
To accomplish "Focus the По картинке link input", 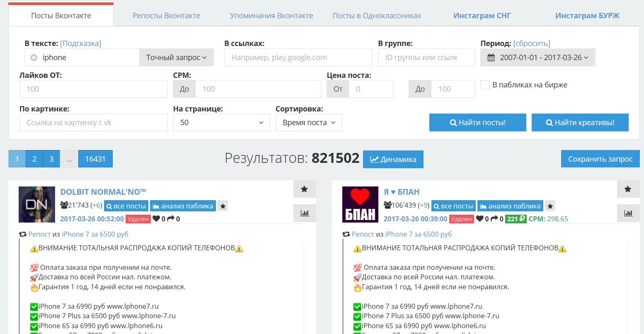I will pyautogui.click(x=94, y=123).
